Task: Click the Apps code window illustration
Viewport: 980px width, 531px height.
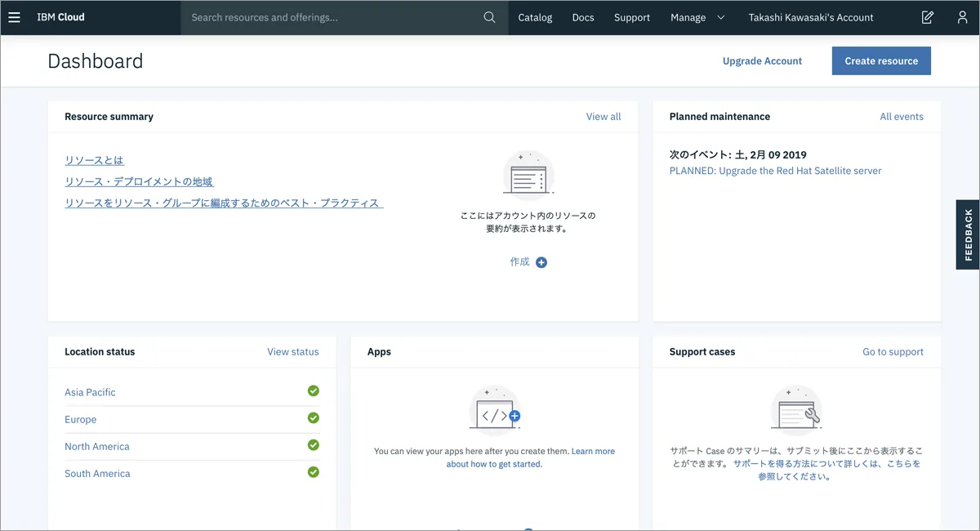Action: pyautogui.click(x=495, y=412)
